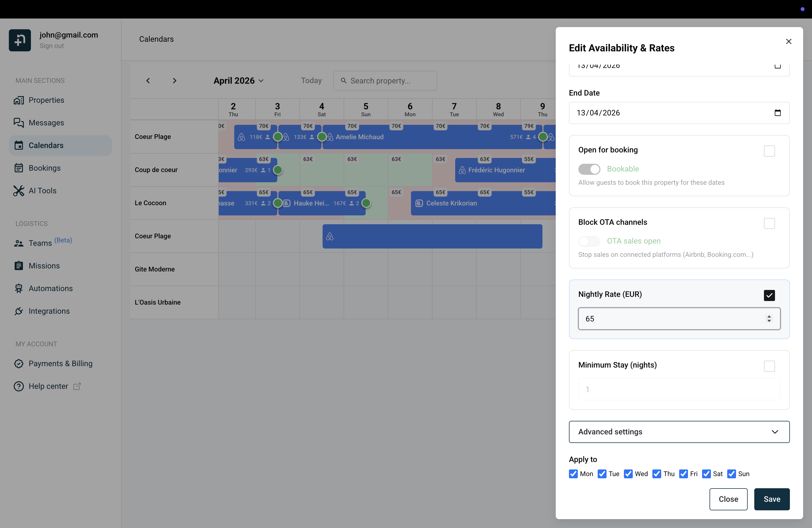Expand Advanced settings
The image size is (812, 528).
[679, 432]
